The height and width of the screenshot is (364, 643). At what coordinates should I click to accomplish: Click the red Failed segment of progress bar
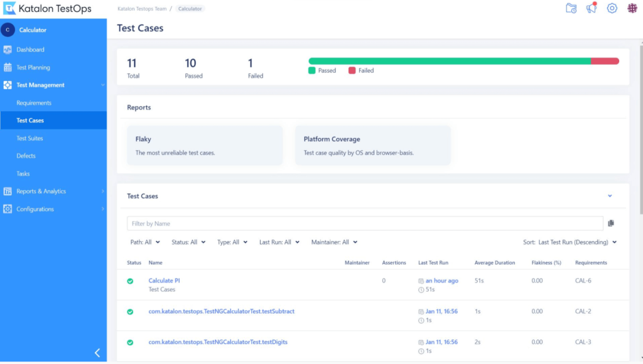pos(605,61)
